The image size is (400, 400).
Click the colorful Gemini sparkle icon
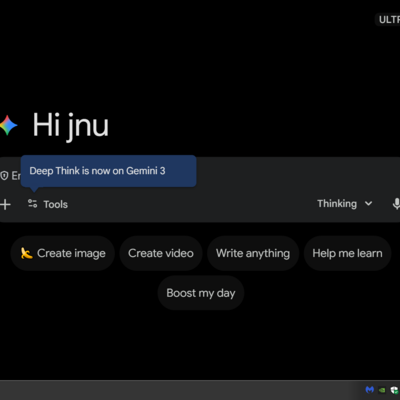(8, 125)
